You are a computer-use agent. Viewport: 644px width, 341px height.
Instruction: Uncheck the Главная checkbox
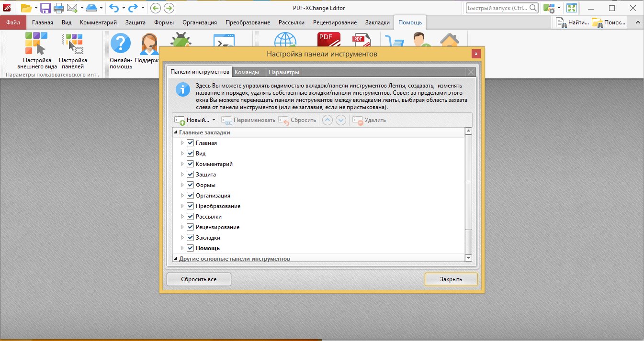coord(190,143)
